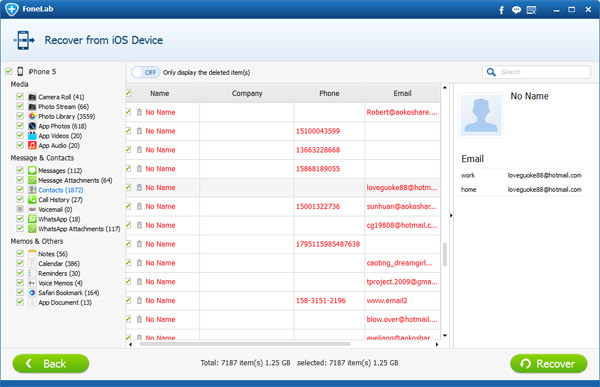Click the Voice Memos icon

pyautogui.click(x=32, y=283)
